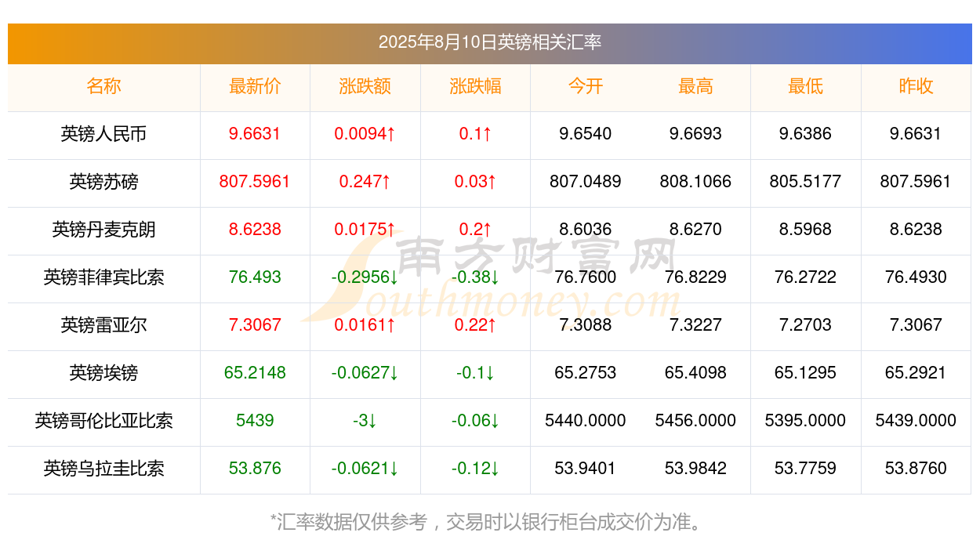Viewport: 980px width, 547px height.
Task: Click latest price 8.6238 for 英镑丹麦克朗
Action: (255, 230)
